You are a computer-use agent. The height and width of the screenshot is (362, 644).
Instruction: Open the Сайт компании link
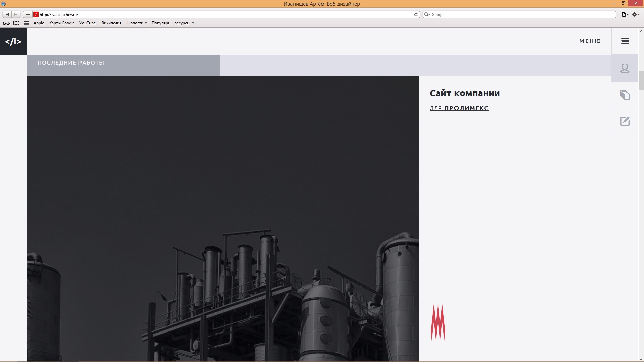(x=465, y=93)
